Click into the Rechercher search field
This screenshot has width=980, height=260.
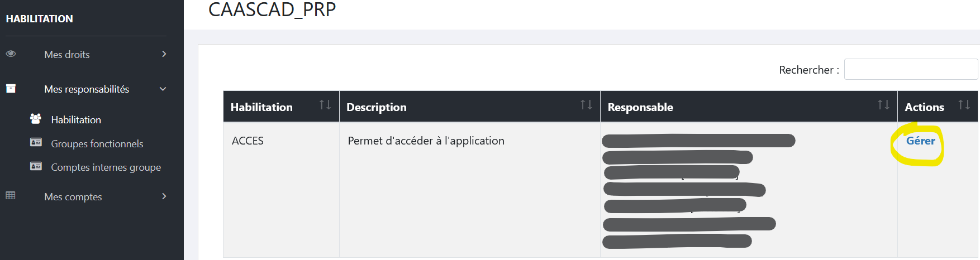tap(911, 69)
